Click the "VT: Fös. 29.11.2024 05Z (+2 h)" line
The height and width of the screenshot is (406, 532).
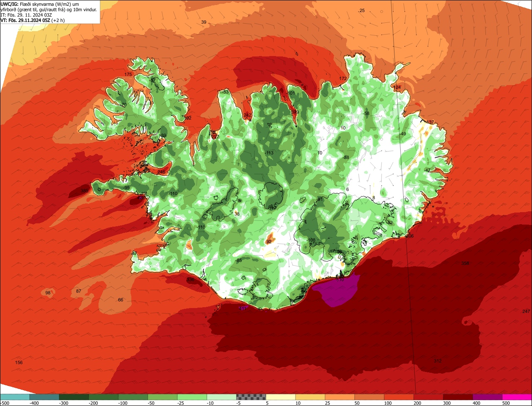pyautogui.click(x=32, y=20)
